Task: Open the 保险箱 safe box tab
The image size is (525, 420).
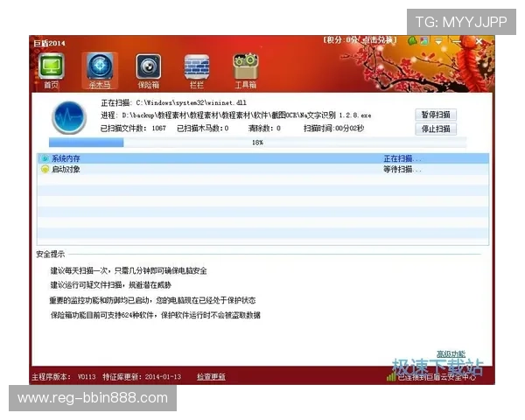Action: (x=149, y=71)
